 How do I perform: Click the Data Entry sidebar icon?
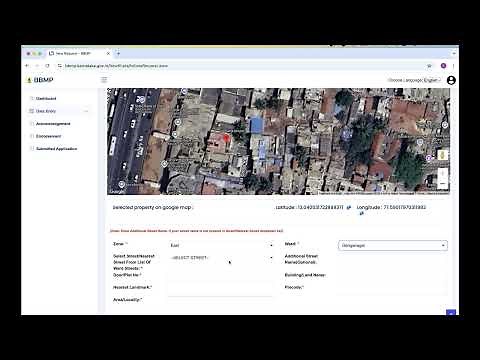tap(32, 111)
